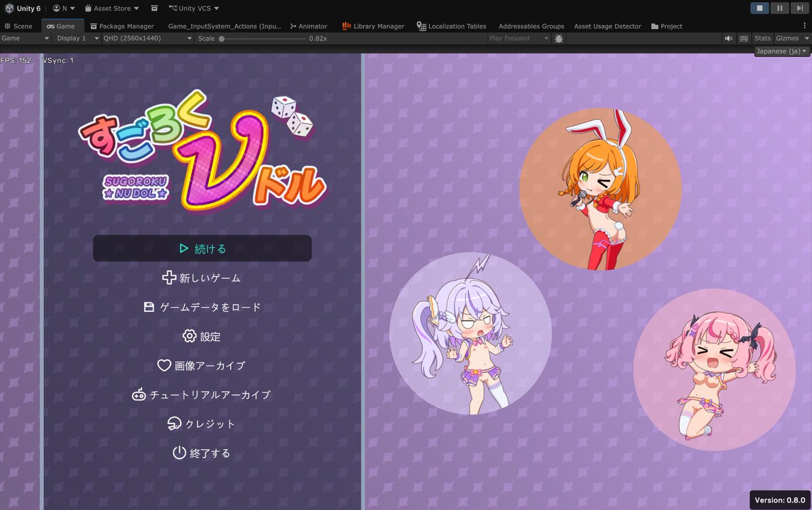Open the Animator tab
This screenshot has height=510, width=812.
pyautogui.click(x=309, y=26)
